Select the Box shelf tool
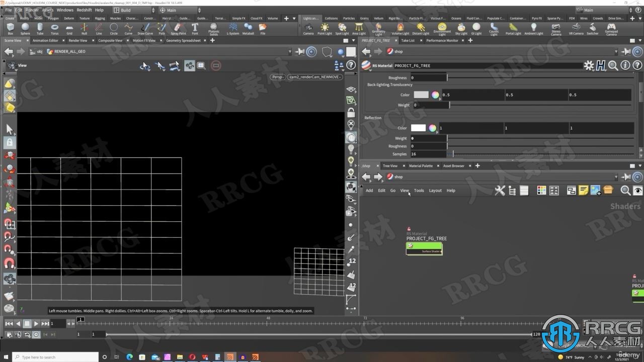Image resolution: width=644 pixels, height=362 pixels. tap(10, 29)
